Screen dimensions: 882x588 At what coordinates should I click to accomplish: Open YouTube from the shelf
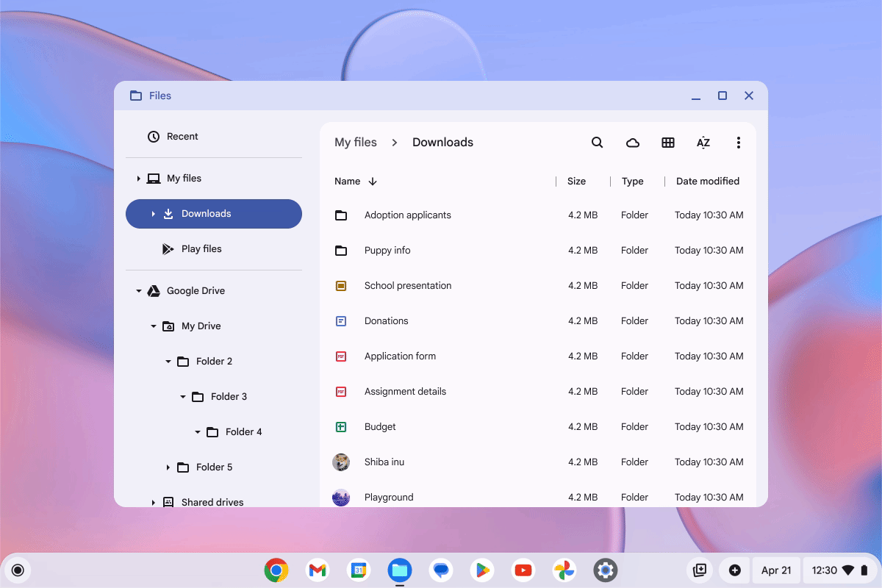(523, 570)
